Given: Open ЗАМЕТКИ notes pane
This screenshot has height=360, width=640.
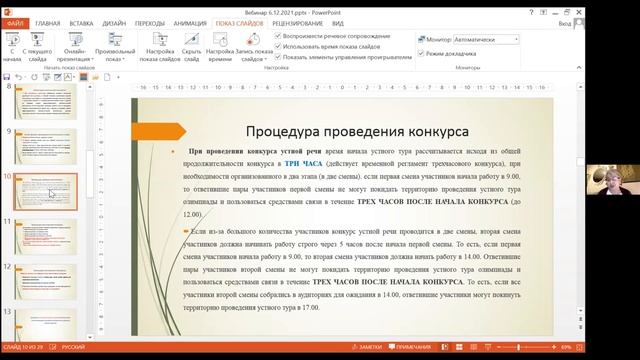Looking at the screenshot, I should [x=367, y=347].
